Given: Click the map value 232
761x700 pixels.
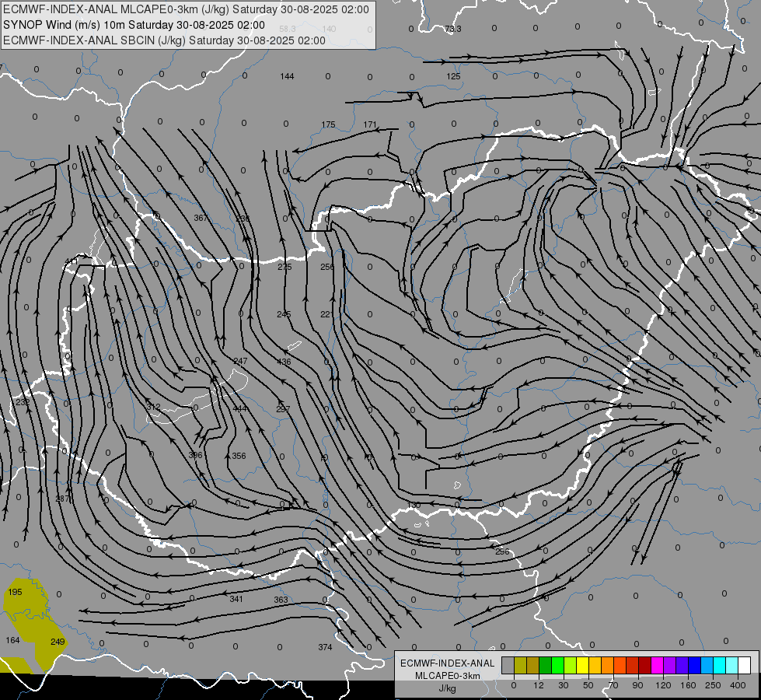Looking at the screenshot, I should pyautogui.click(x=23, y=402).
